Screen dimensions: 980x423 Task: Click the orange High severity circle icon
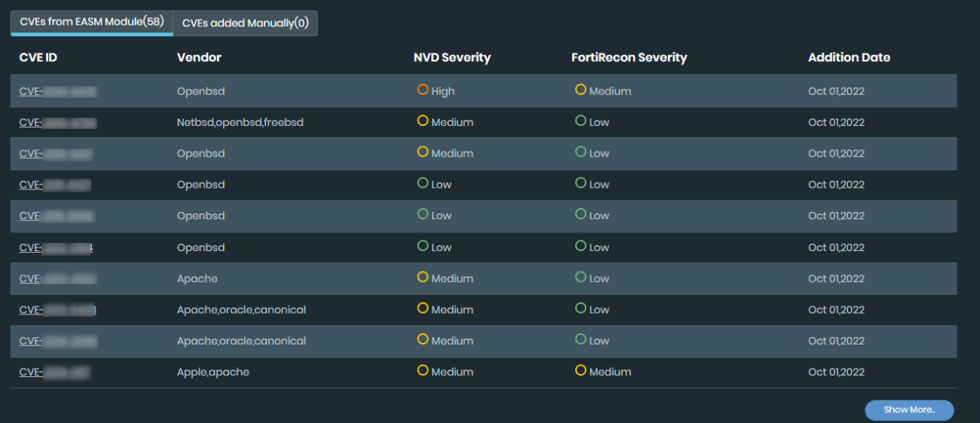pyautogui.click(x=422, y=90)
